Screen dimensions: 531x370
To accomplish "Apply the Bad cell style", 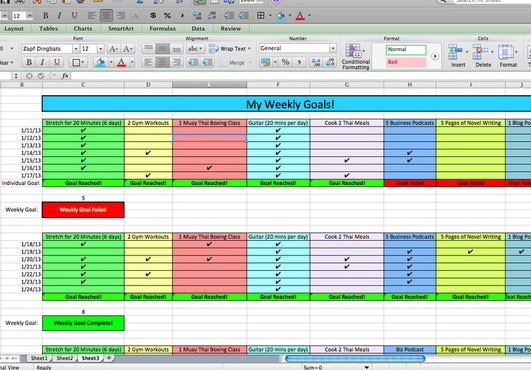I will click(x=406, y=62).
